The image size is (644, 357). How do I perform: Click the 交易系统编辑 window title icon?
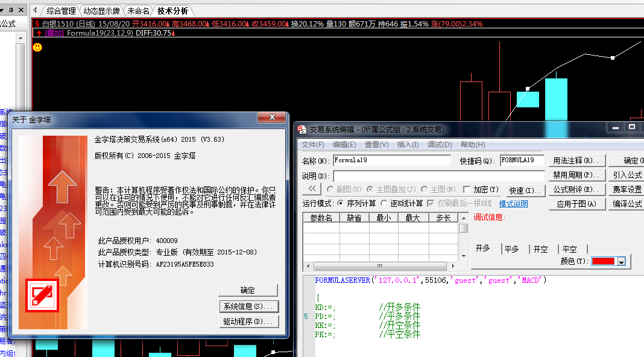(x=302, y=129)
